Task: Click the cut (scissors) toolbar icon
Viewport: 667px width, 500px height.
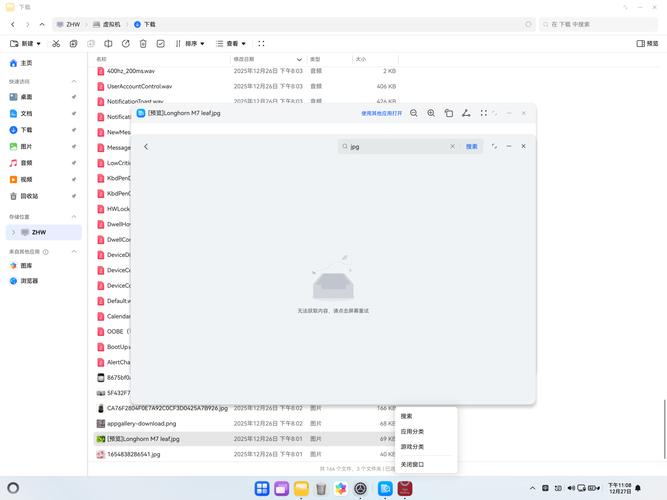Action: pos(56,43)
